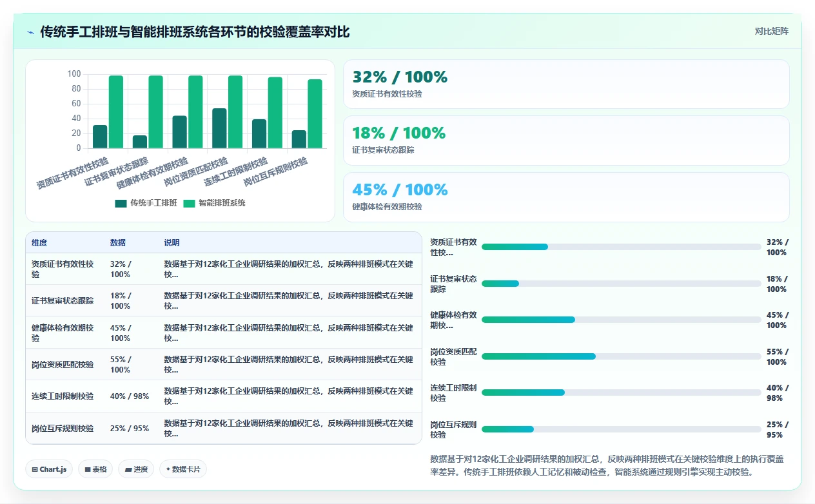Click the 维度 column header
Viewport: 815px width, 504px height.
39,243
